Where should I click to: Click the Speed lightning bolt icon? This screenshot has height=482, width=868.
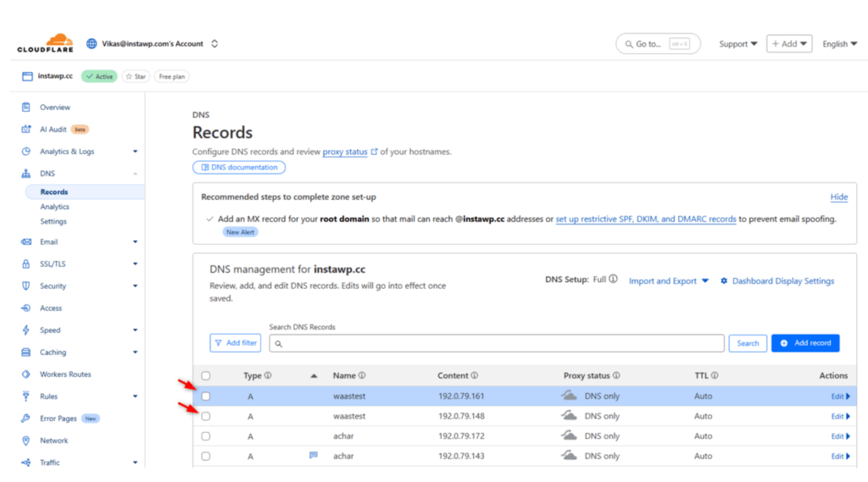pyautogui.click(x=26, y=330)
